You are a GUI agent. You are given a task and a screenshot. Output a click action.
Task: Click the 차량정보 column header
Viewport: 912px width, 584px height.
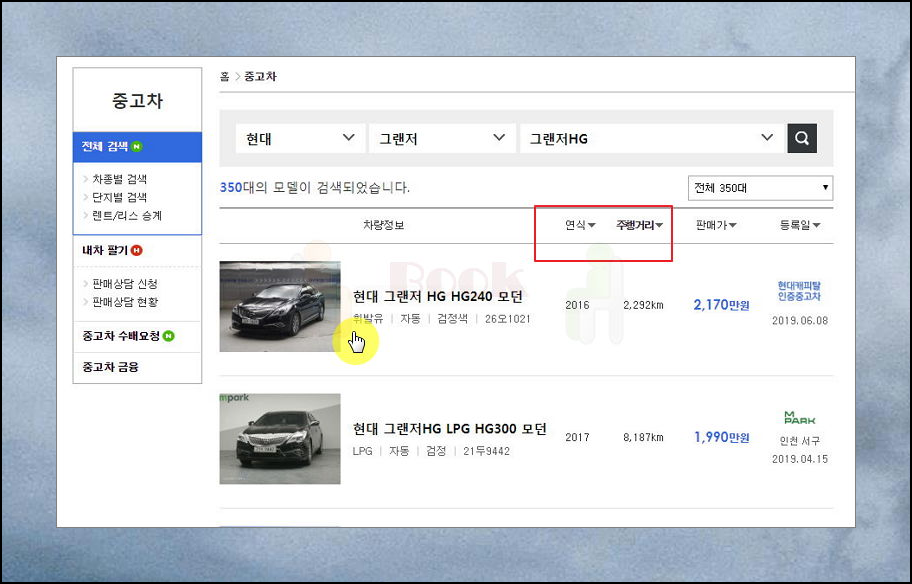click(383, 225)
